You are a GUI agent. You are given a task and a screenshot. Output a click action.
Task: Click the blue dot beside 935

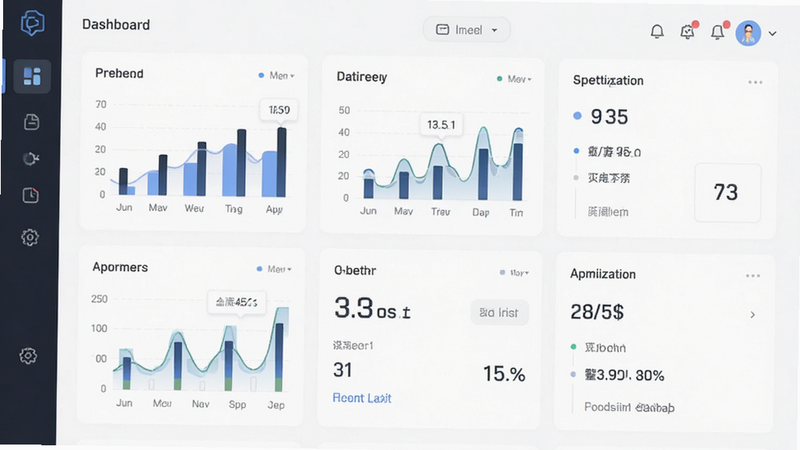pos(577,116)
